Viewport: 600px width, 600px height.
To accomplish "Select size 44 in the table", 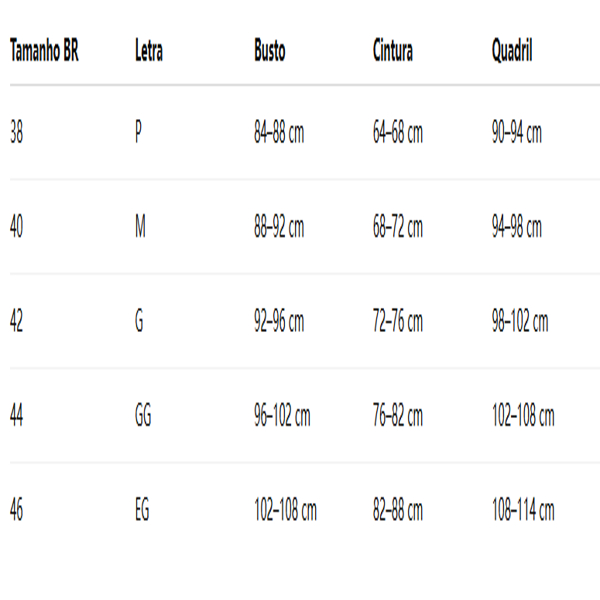I will pyautogui.click(x=16, y=416).
